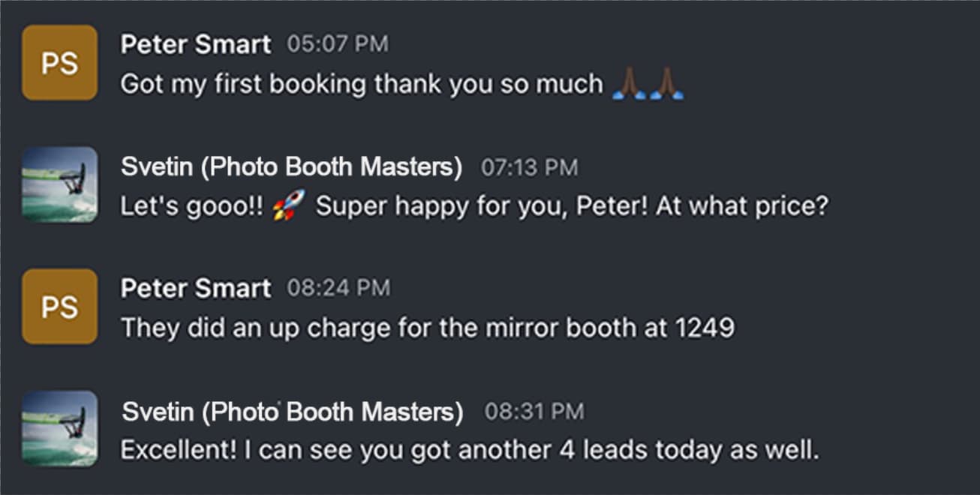980x495 pixels.
Task: Click Svetin (Photo Booth Masters) name at 08:31 PM
Action: (293, 411)
